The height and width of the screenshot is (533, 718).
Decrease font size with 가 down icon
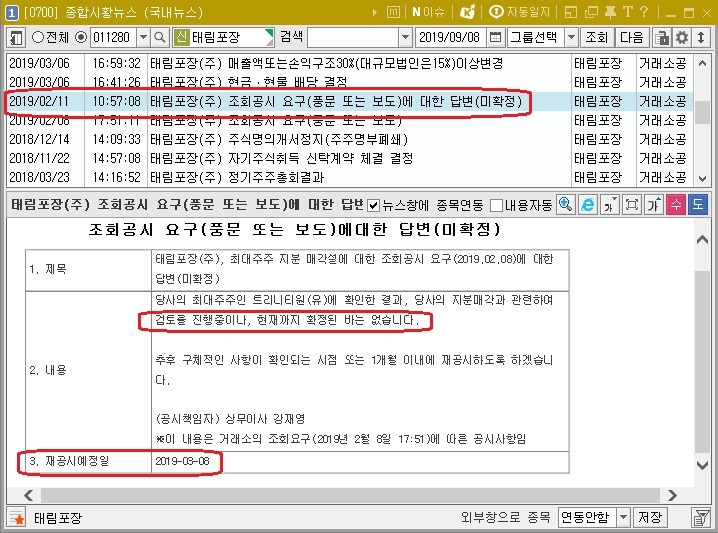pos(609,205)
